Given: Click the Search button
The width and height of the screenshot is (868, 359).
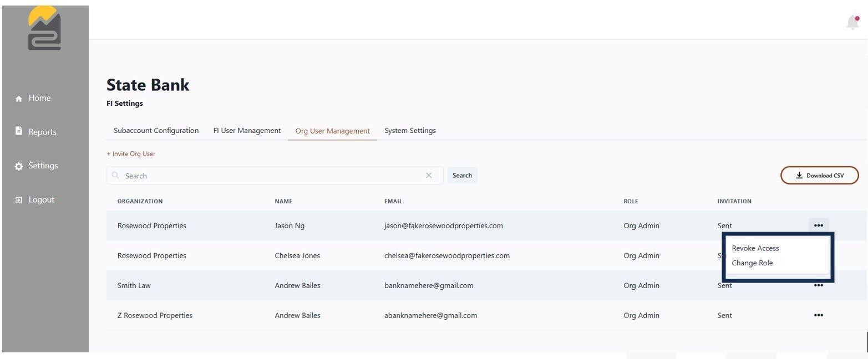Looking at the screenshot, I should [x=462, y=176].
